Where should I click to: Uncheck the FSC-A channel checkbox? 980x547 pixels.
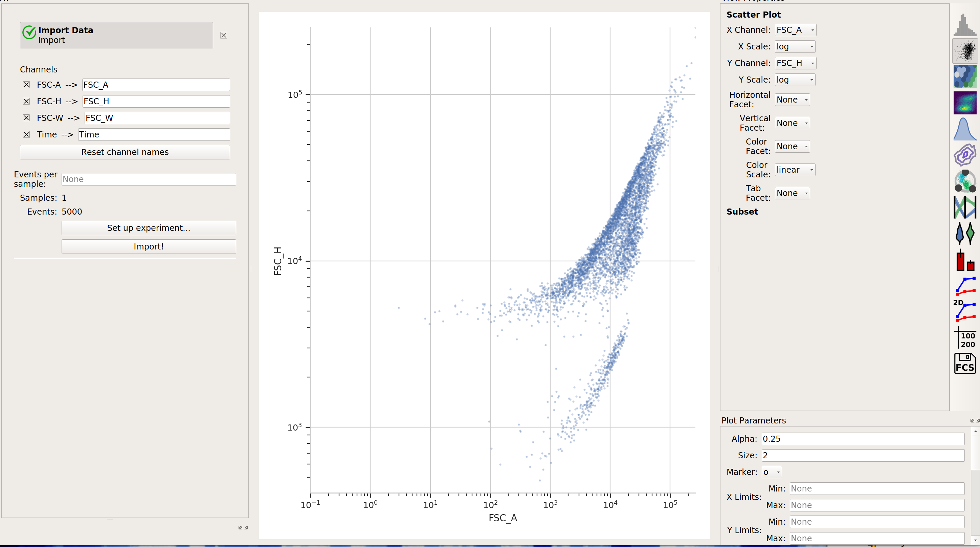tap(26, 85)
